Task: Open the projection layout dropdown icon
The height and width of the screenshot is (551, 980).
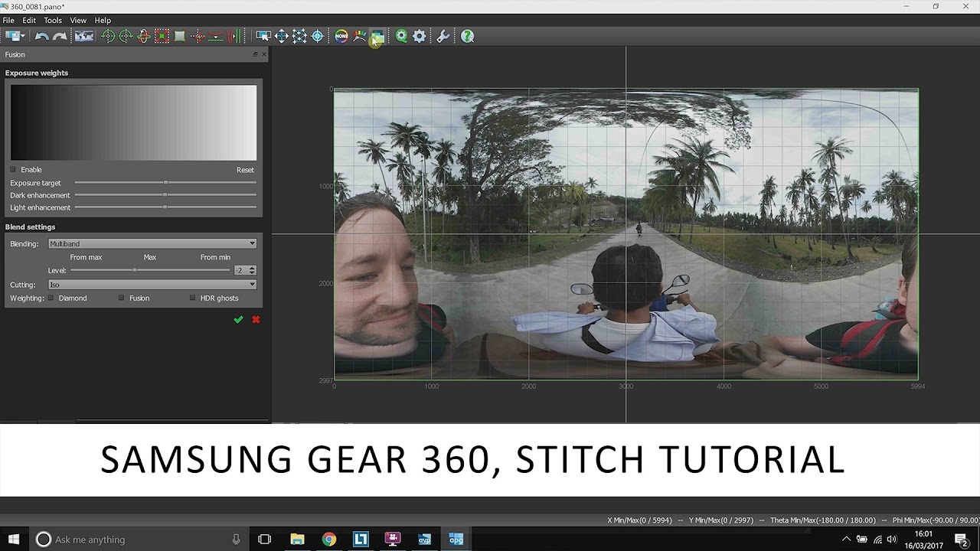Action: (x=15, y=36)
